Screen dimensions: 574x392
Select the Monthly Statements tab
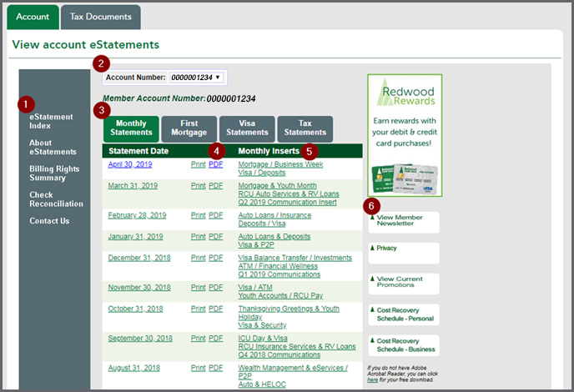point(131,128)
